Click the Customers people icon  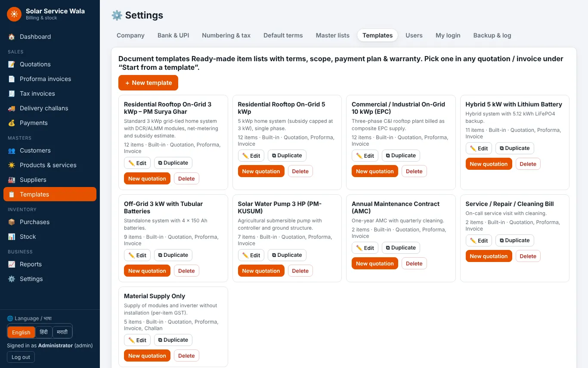tap(12, 150)
